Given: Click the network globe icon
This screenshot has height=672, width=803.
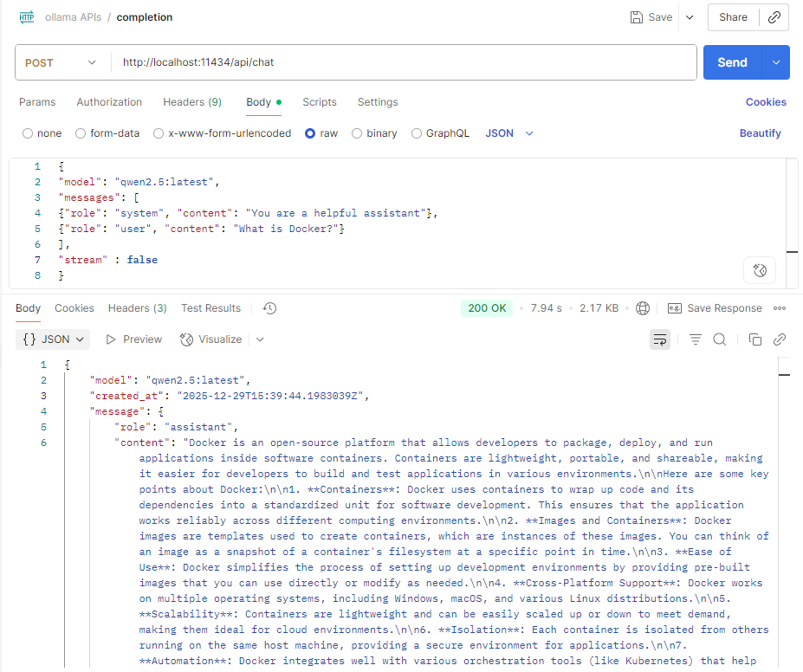Looking at the screenshot, I should [x=643, y=308].
